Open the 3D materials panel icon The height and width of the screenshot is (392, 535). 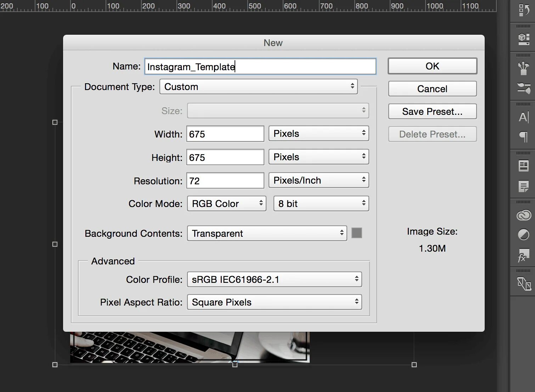[524, 38]
